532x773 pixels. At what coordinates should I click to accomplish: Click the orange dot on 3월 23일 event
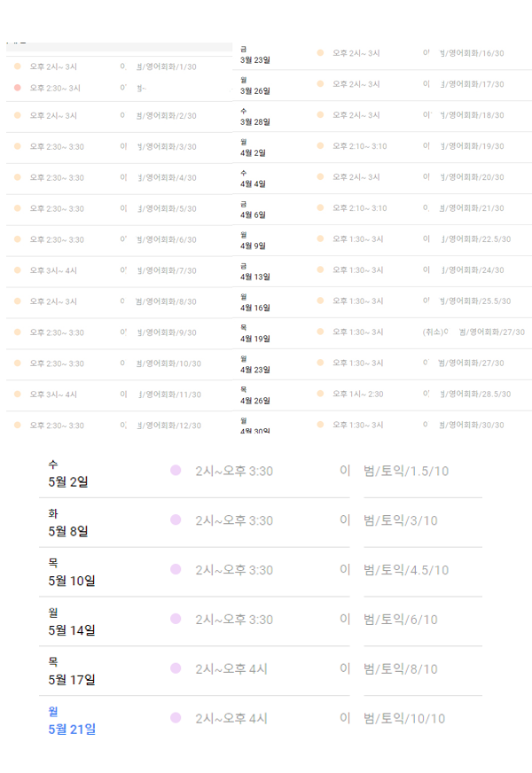[x=320, y=53]
